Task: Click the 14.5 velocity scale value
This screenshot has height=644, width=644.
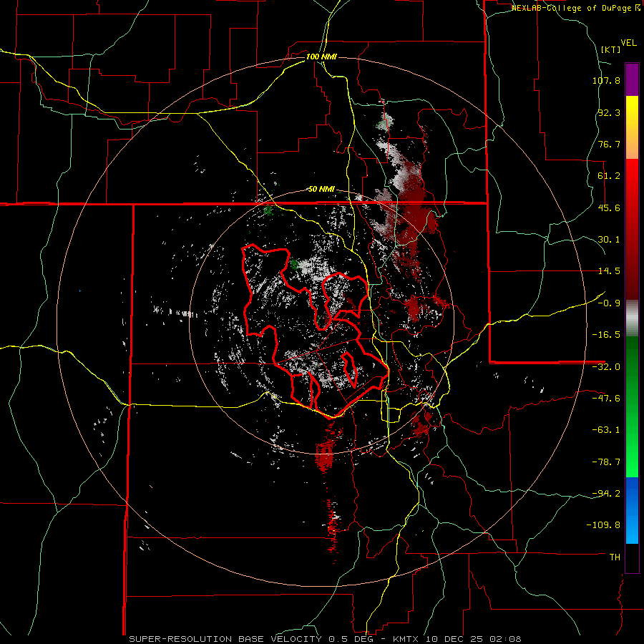Action: click(x=609, y=271)
